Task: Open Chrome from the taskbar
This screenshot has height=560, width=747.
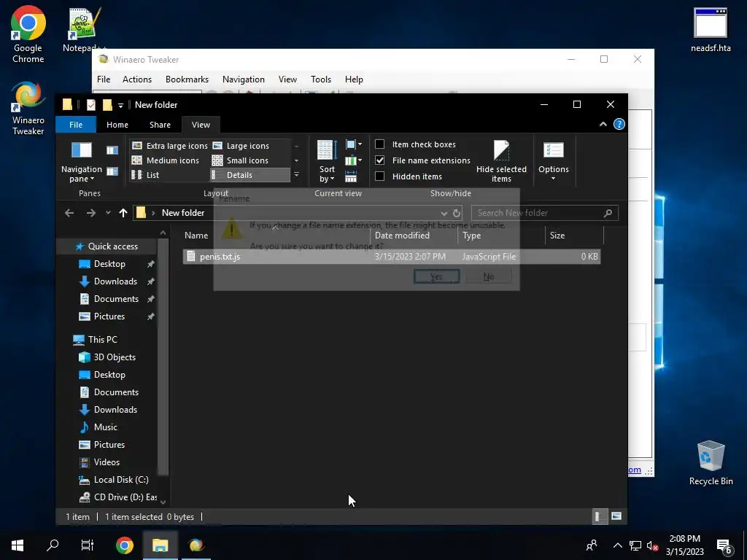Action: point(124,545)
